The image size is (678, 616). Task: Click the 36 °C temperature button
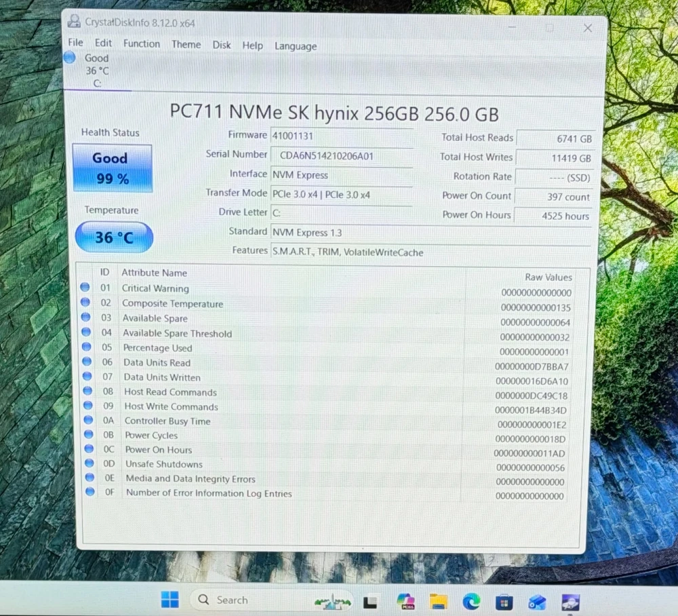click(114, 237)
